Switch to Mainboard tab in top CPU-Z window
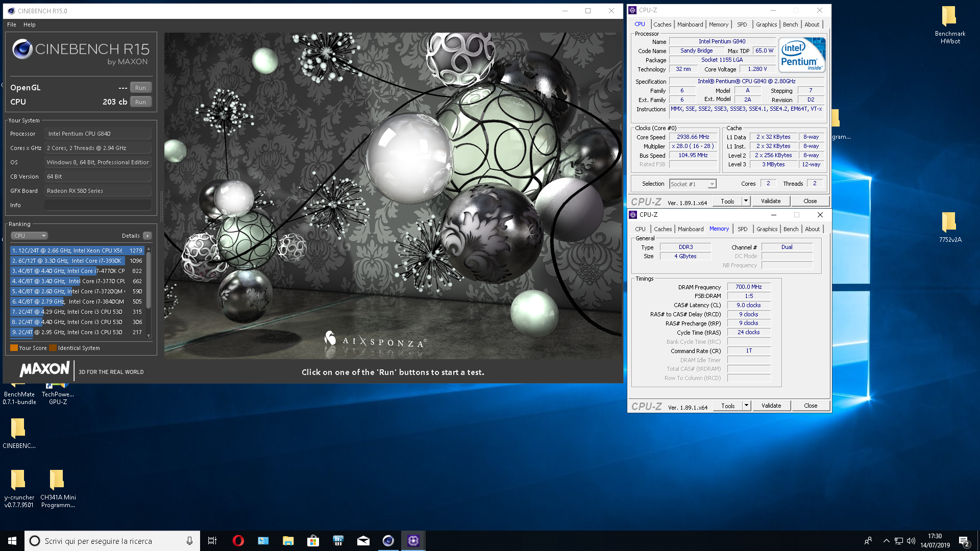The height and width of the screenshot is (551, 980). pos(690,24)
